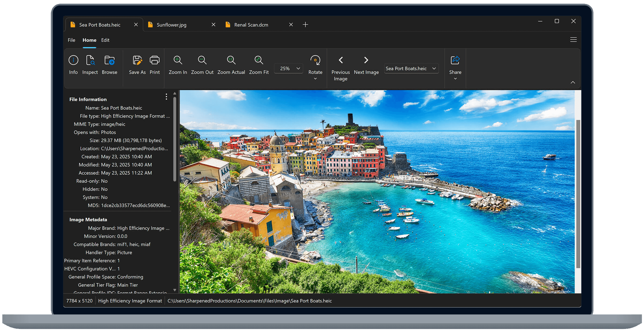Close the Renal Scan.dcm tab
The image size is (644, 333).
[291, 24]
